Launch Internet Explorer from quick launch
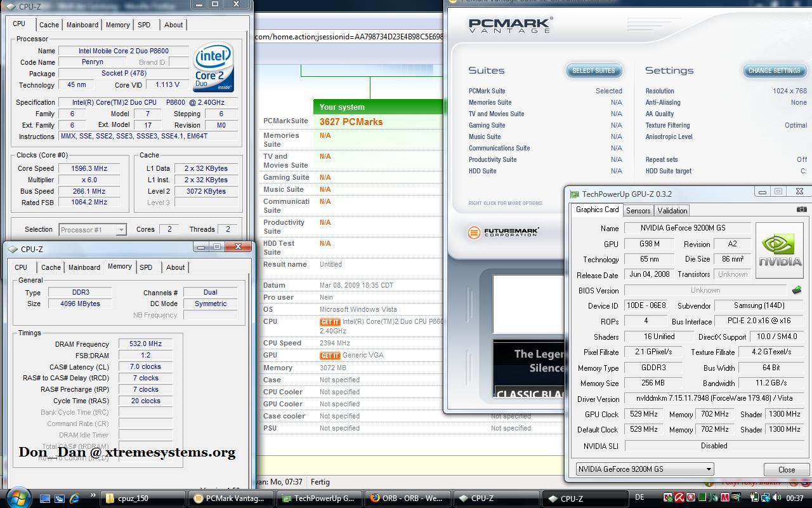 [74, 498]
